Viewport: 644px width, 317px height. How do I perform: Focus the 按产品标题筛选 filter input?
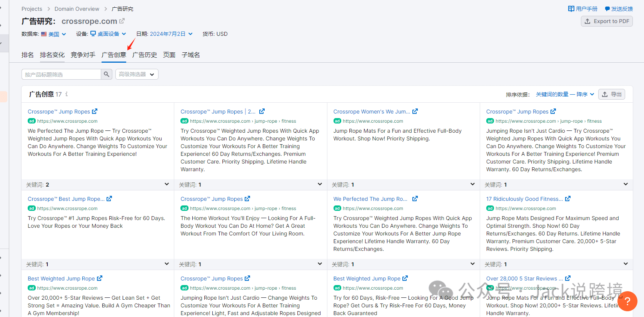coord(62,74)
